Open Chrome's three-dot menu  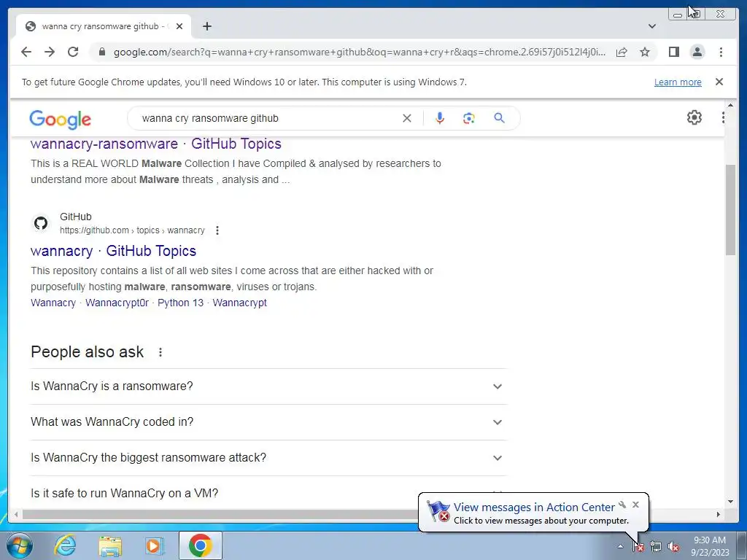tap(721, 52)
